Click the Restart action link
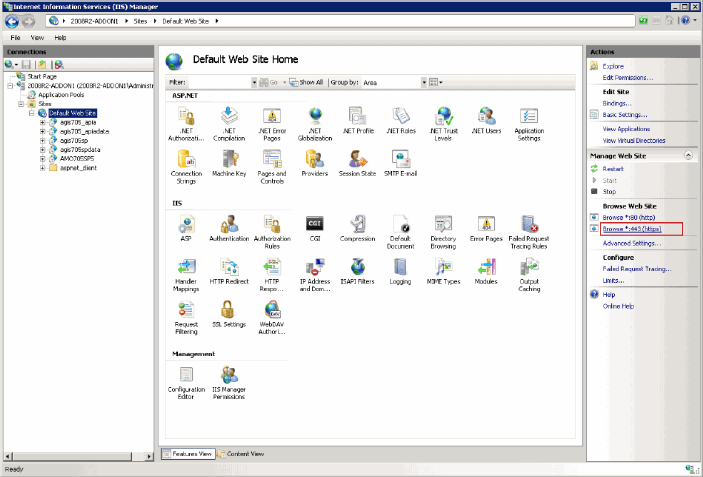 point(614,169)
